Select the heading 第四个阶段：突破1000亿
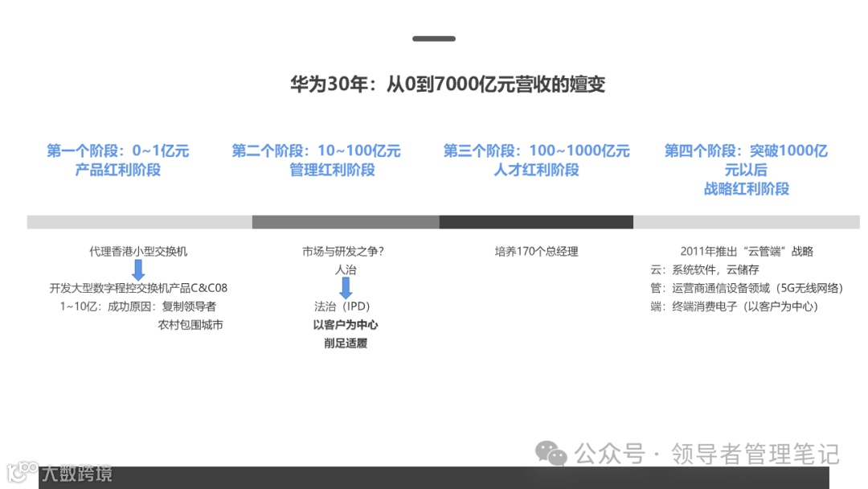This screenshot has height=489, width=868. [746, 150]
